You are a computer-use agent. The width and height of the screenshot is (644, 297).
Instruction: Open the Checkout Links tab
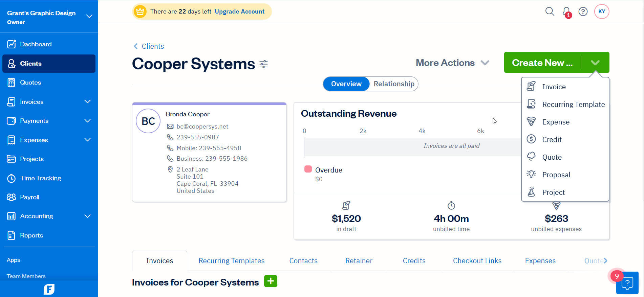[x=477, y=261]
